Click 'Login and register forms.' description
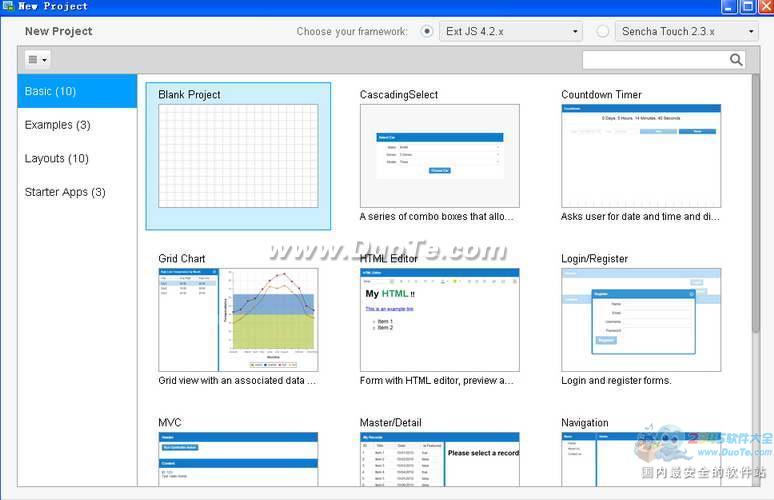 click(x=616, y=381)
